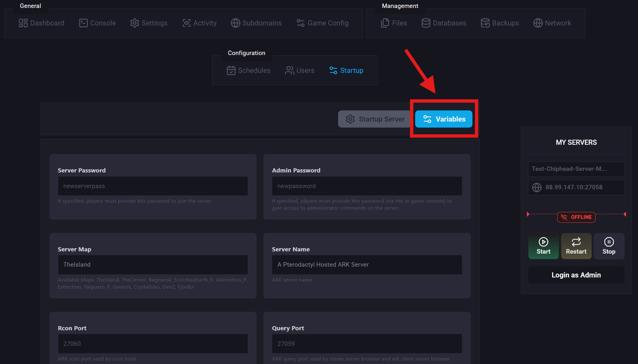The height and width of the screenshot is (364, 638).
Task: Open the Game Config tab
Action: 323,23
